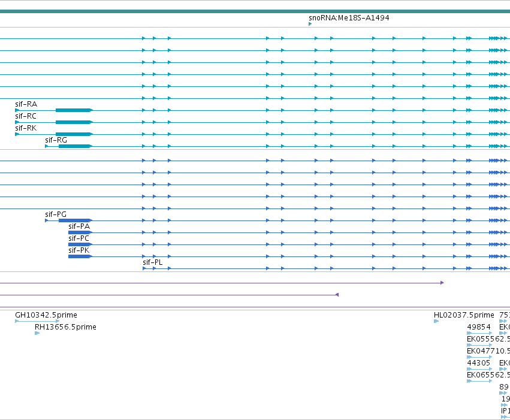Click the left-pointing purple arrowhead
The image size is (510, 420).
(x=337, y=295)
